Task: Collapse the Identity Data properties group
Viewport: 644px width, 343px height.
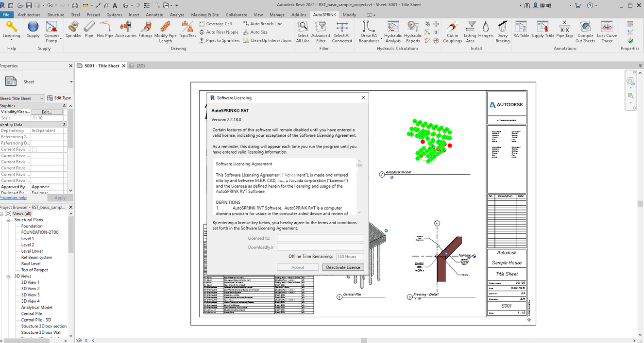Action: tap(65, 125)
